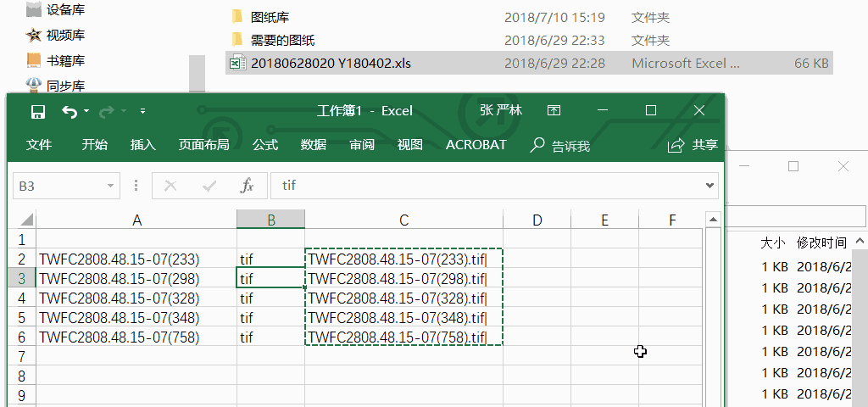
Task: Click the Cancel X icon in formula bar
Action: point(170,186)
